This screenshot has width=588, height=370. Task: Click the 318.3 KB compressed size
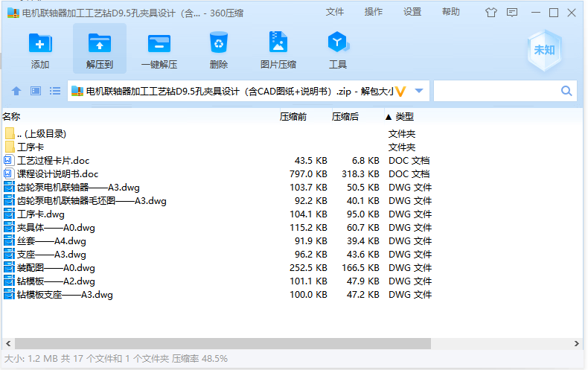pos(360,173)
